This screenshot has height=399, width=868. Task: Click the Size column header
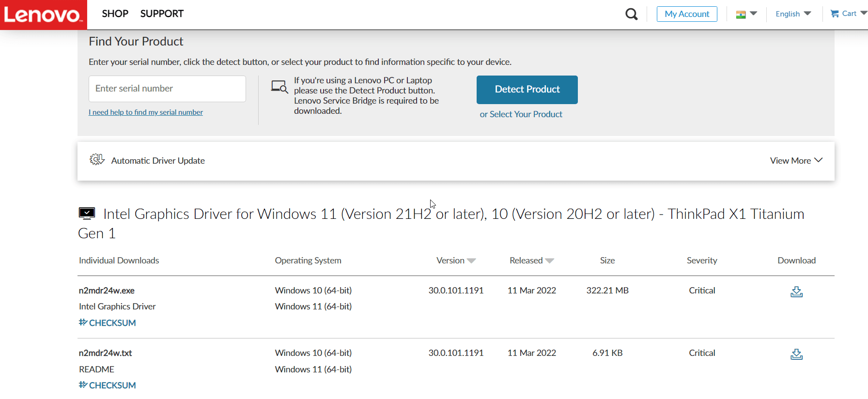coord(607,261)
